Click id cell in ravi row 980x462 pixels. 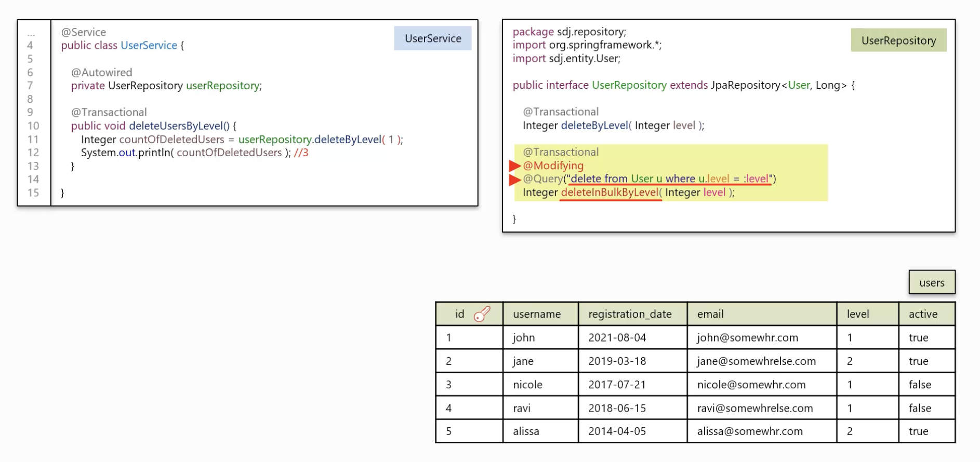469,408
